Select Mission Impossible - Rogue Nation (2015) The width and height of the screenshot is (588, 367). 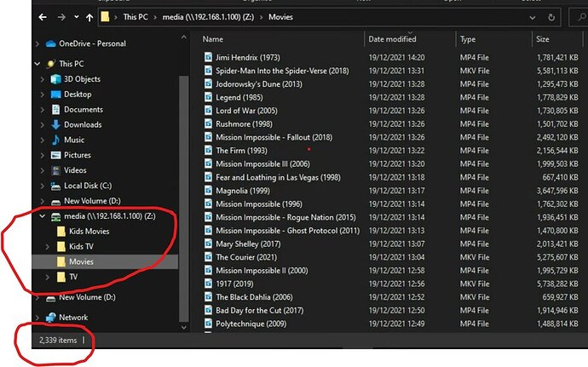coord(285,217)
